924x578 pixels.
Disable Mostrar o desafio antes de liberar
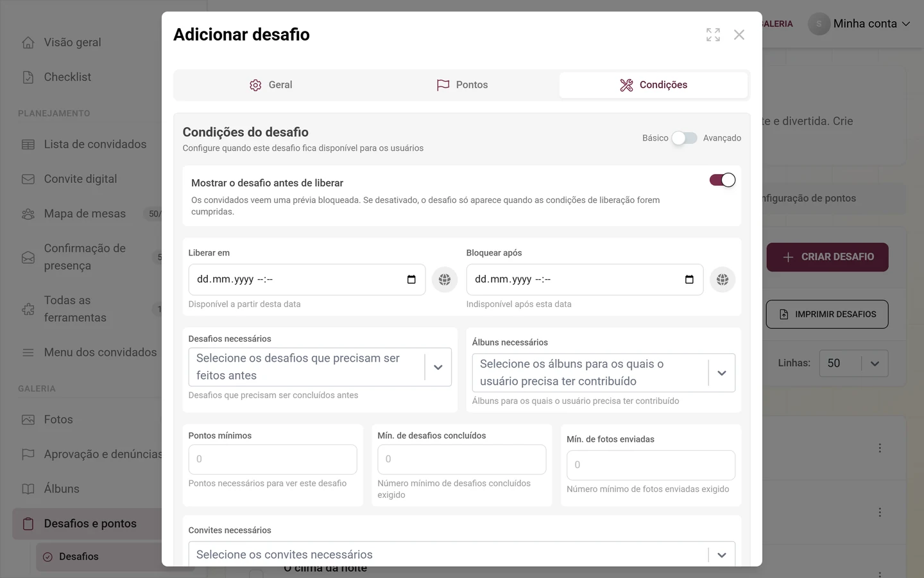coord(723,180)
